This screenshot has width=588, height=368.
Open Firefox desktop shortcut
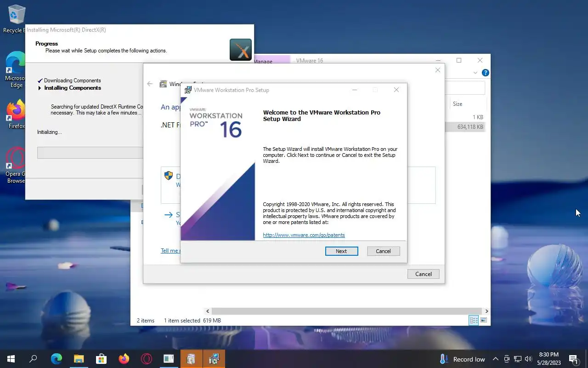[x=16, y=115]
